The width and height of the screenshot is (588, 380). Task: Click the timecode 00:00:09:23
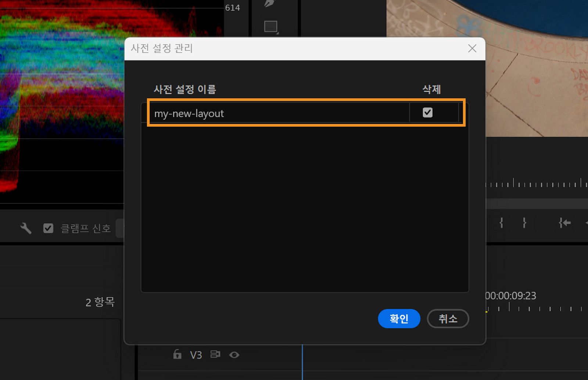tap(511, 296)
